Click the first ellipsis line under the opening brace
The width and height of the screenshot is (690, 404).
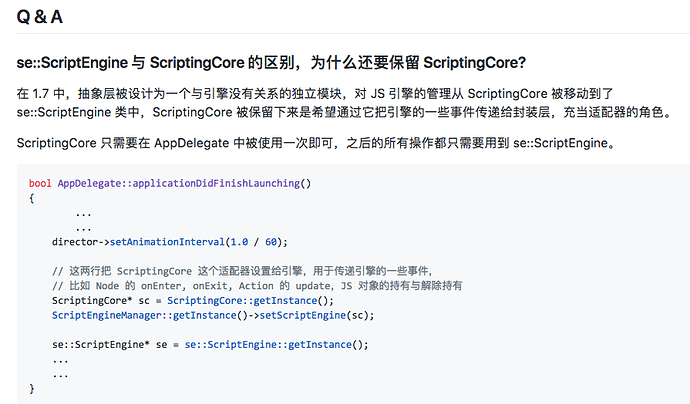pos(84,213)
